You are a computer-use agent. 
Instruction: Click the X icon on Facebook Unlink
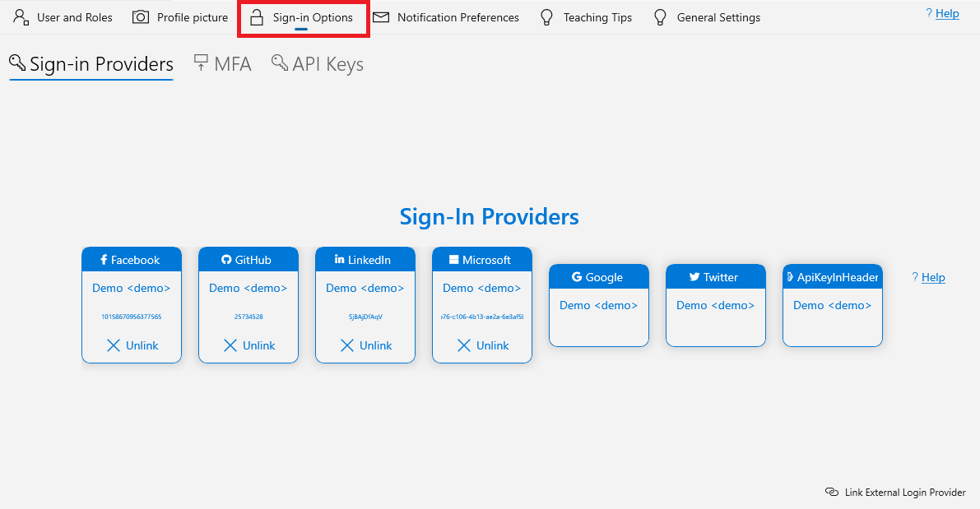(x=113, y=345)
